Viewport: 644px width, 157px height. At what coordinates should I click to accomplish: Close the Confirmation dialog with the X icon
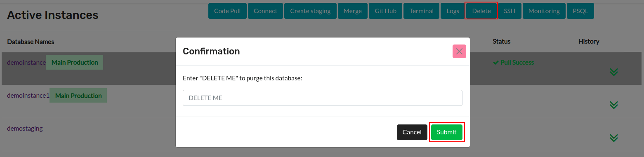tap(459, 52)
